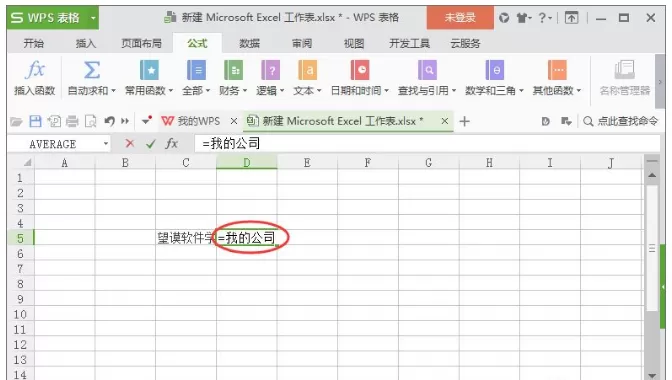Click cell C5 containing 望谟软件学
The height and width of the screenshot is (380, 672).
click(x=186, y=238)
